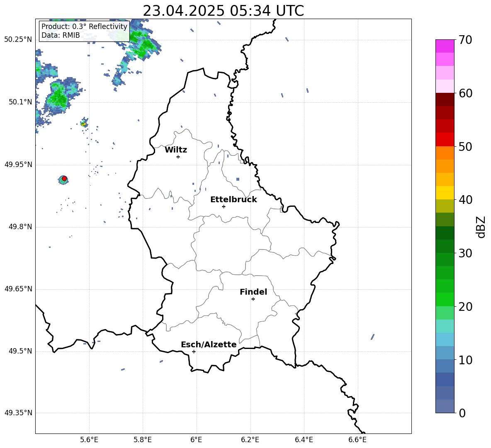This screenshot has width=491, height=448.
Task: Click the colorbar value 70
Action: (465, 40)
